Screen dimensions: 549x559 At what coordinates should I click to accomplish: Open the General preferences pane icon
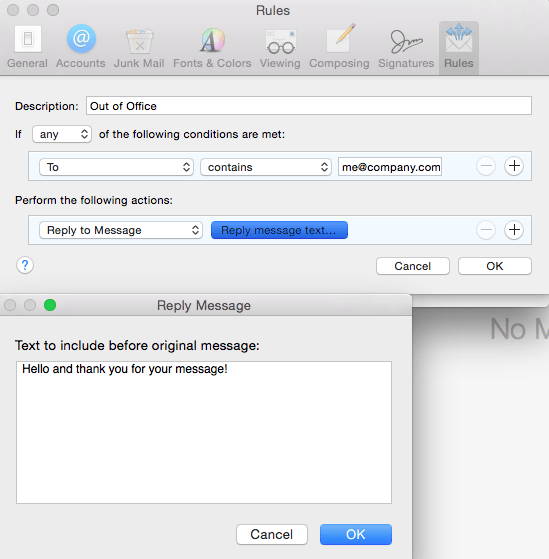(27, 39)
